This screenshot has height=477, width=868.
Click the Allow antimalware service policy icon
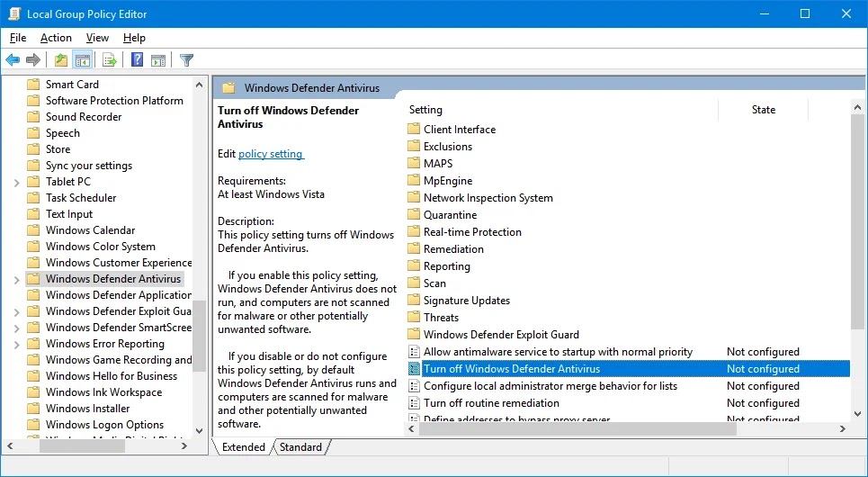(x=414, y=352)
